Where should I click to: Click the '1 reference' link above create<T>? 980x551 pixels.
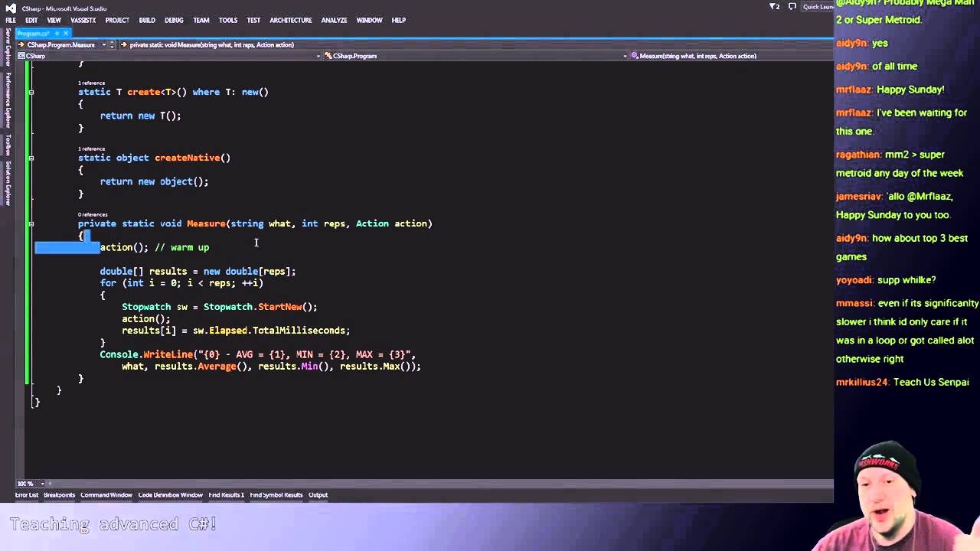coord(92,83)
